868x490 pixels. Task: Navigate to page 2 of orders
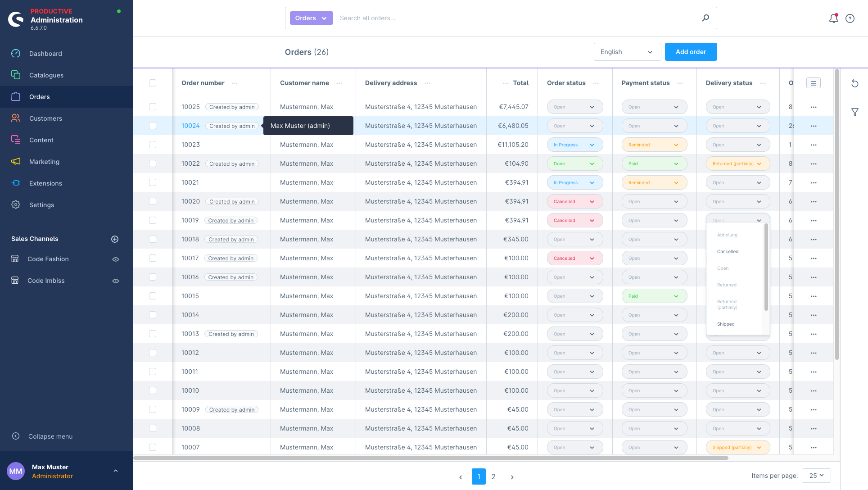coord(493,476)
